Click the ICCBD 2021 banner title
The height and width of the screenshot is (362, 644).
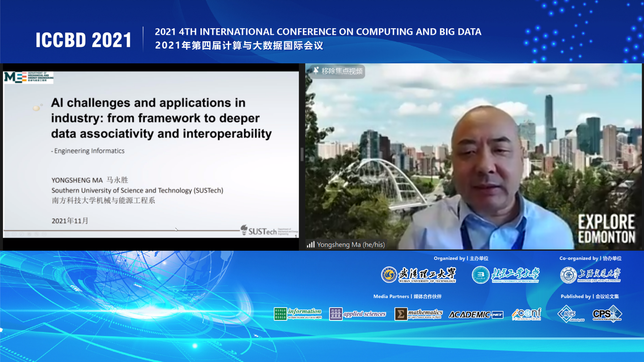[84, 40]
